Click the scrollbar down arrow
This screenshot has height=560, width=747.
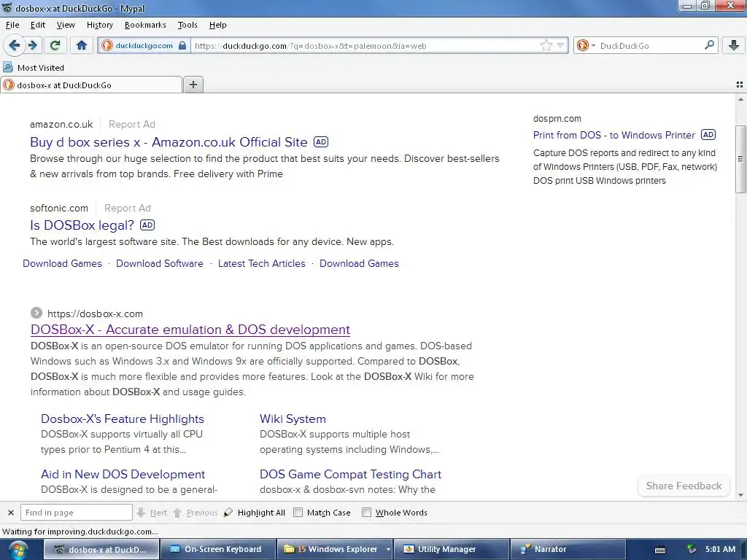[x=740, y=495]
